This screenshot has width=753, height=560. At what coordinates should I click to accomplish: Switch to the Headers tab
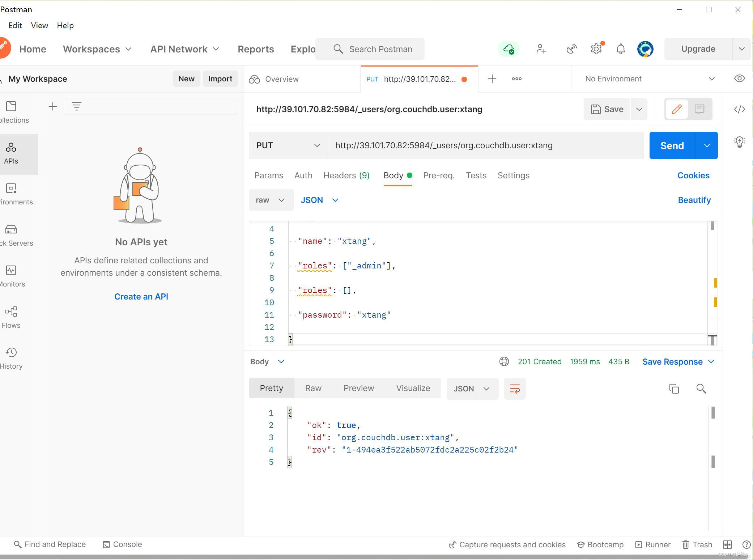click(x=346, y=175)
